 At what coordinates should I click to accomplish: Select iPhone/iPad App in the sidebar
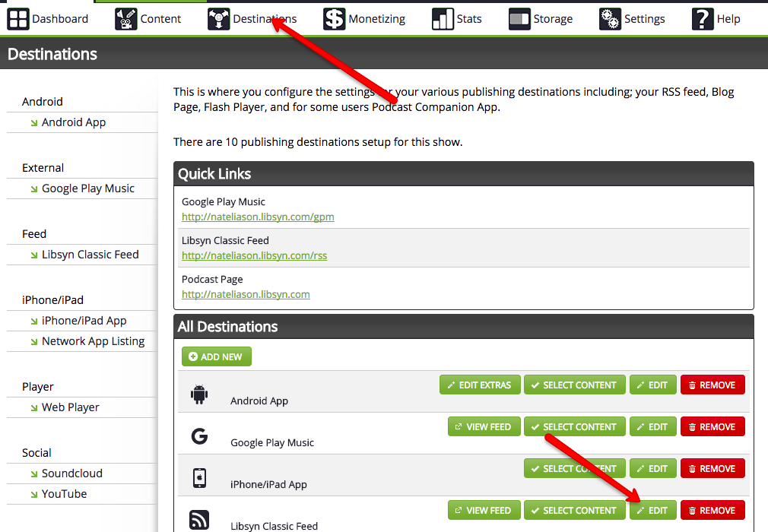pos(84,321)
